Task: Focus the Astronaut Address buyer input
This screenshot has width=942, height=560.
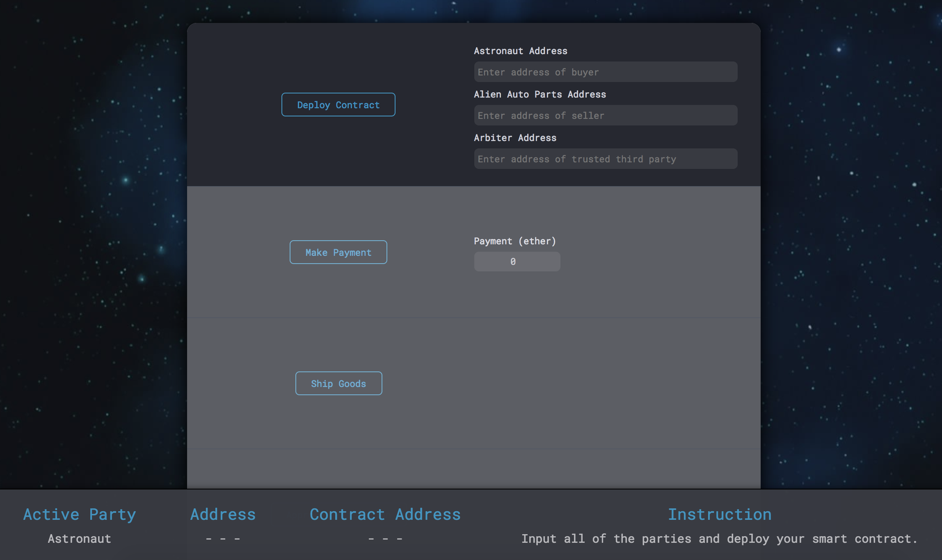Action: pos(606,72)
